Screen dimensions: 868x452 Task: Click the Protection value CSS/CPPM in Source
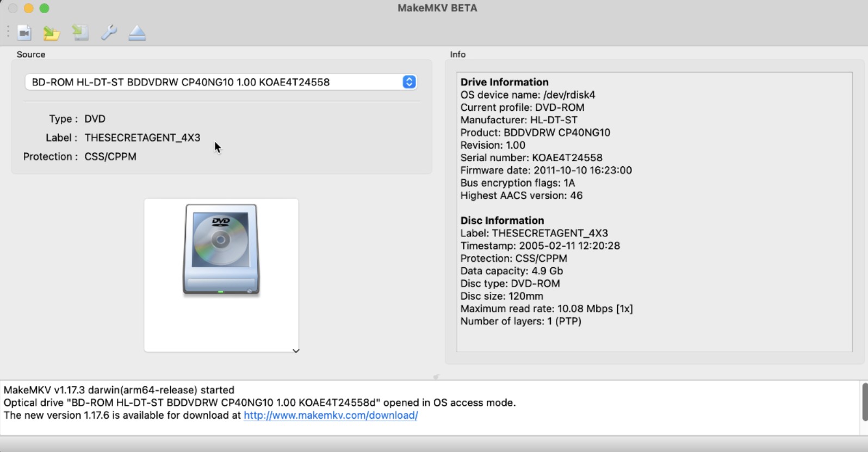click(110, 156)
